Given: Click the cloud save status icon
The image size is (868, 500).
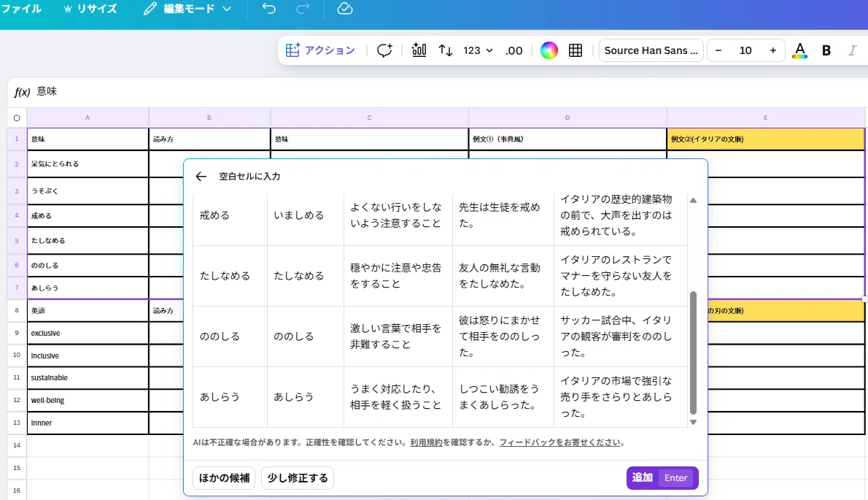Looking at the screenshot, I should point(344,9).
